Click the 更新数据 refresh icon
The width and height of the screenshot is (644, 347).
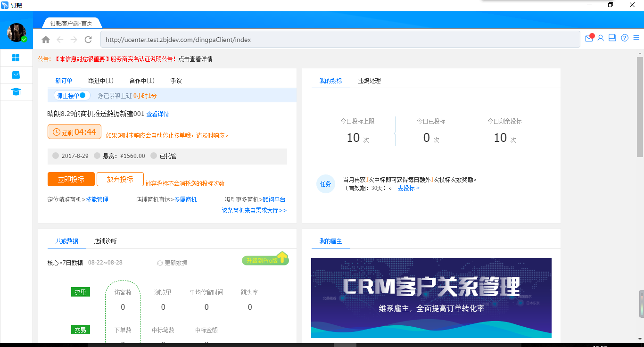tap(160, 263)
